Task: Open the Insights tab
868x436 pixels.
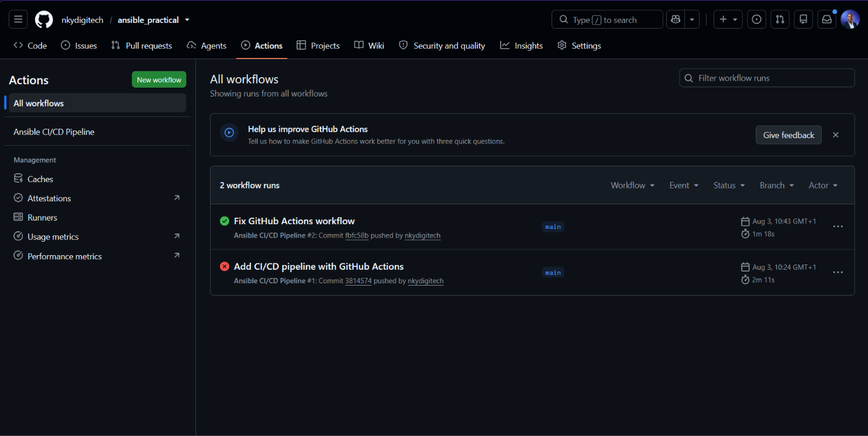Action: [x=521, y=46]
